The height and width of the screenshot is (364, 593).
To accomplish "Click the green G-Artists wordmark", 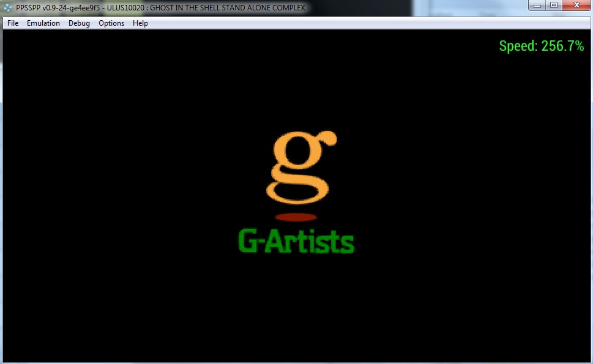I will click(x=296, y=242).
